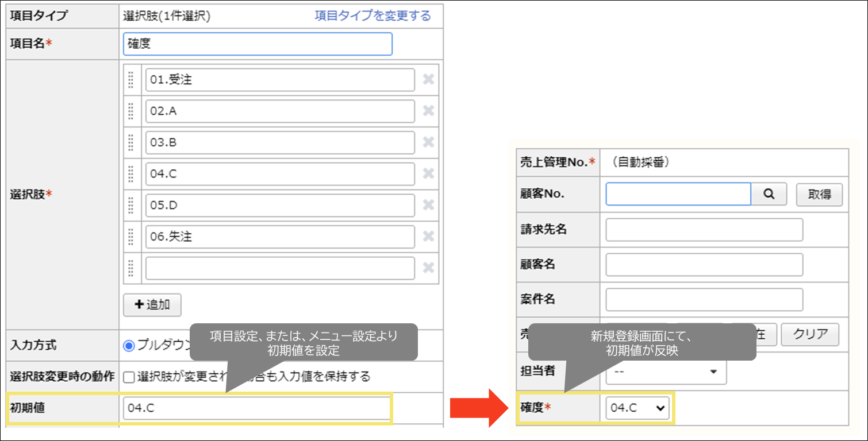Click the 取得 button
868x441 pixels.
tap(819, 194)
